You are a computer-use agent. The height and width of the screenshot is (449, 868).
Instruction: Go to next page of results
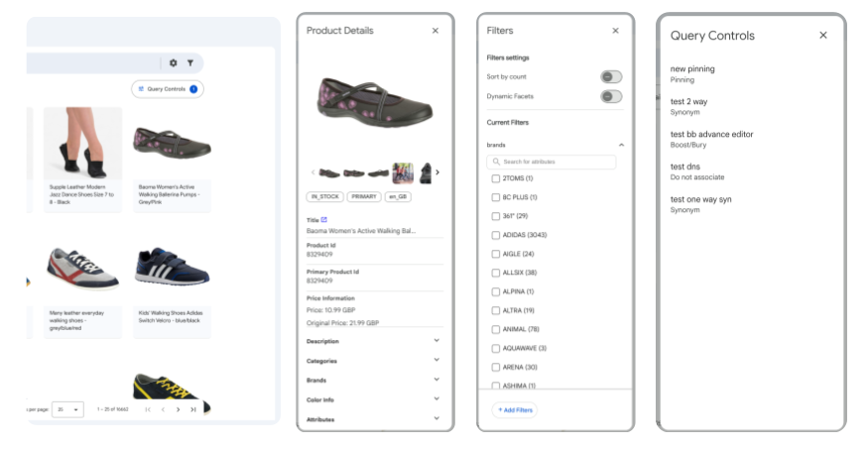(x=178, y=409)
